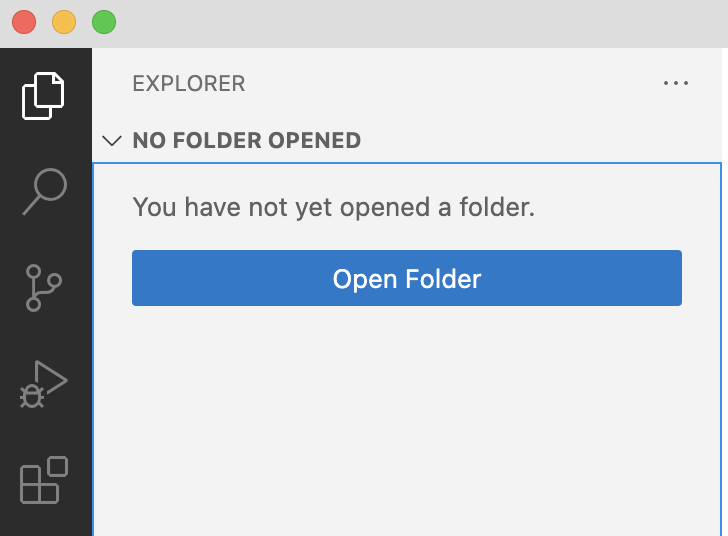The height and width of the screenshot is (536, 728).
Task: Minimize window using yellow button
Action: [x=64, y=22]
